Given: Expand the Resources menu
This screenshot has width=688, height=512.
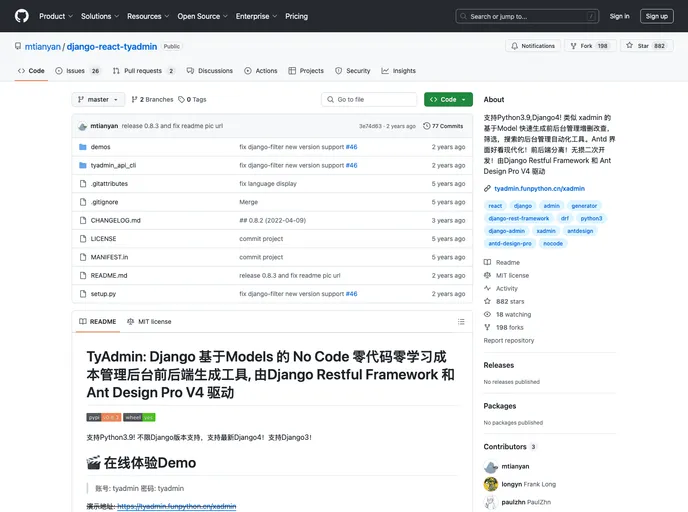Looking at the screenshot, I should click(148, 16).
